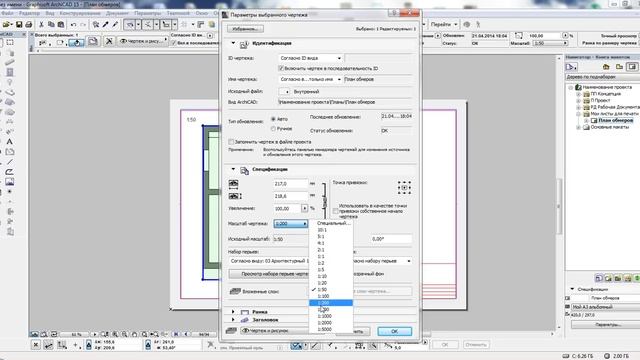Open Перейти button in toolbar

444,24
